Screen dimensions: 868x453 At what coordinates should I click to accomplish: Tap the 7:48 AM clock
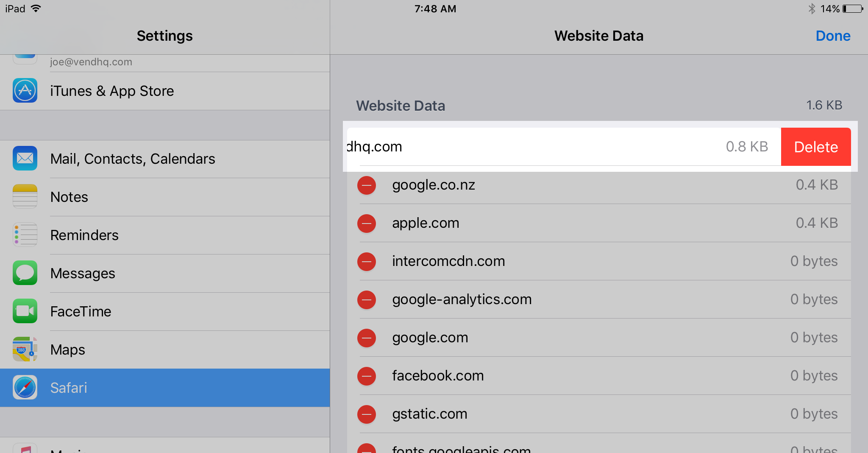coord(435,8)
